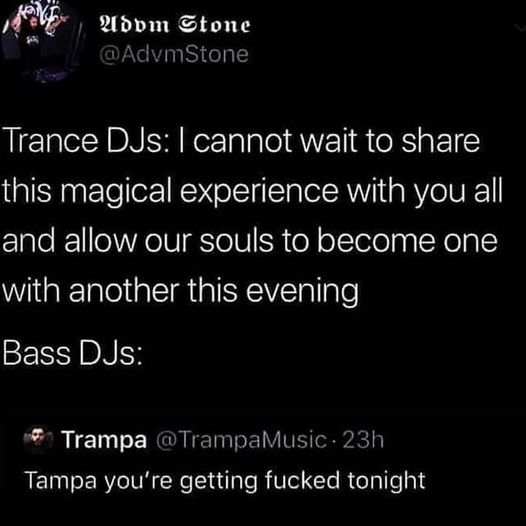Viewport: 526px width, 526px height.
Task: Open Trampa's small avatar in quoted tweet
Action: click(x=39, y=439)
